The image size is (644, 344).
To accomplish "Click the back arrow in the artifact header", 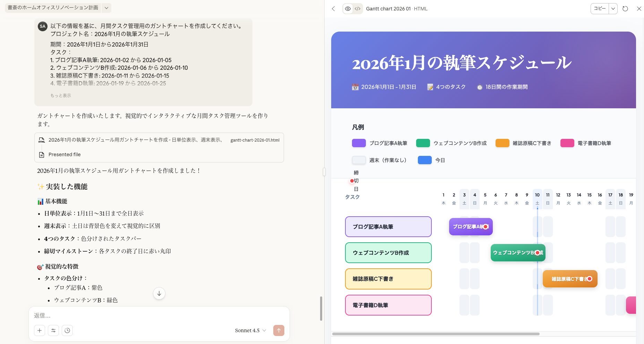I will click(x=333, y=9).
